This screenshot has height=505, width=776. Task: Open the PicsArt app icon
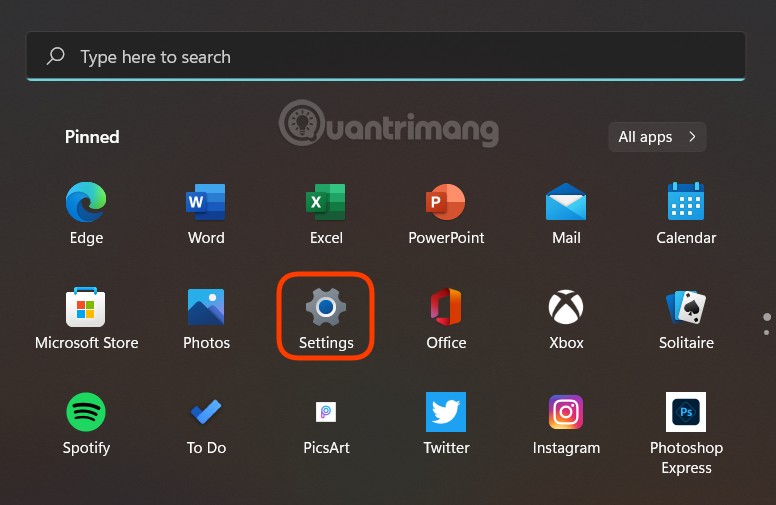(x=326, y=412)
